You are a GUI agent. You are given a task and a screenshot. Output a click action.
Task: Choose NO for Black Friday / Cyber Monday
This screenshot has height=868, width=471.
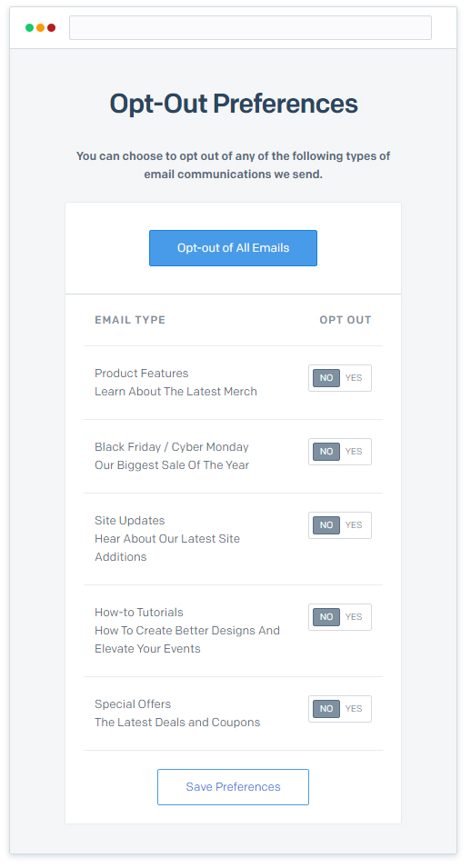326,452
